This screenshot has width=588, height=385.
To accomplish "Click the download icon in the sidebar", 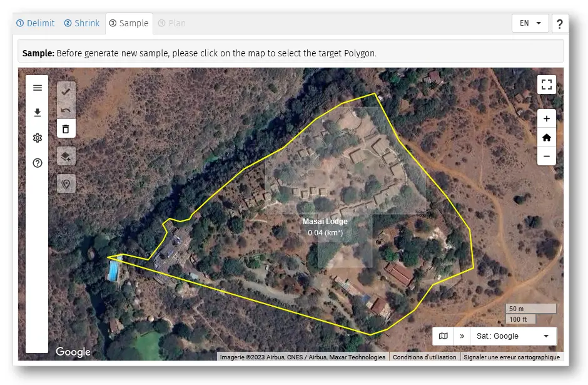I will point(38,113).
